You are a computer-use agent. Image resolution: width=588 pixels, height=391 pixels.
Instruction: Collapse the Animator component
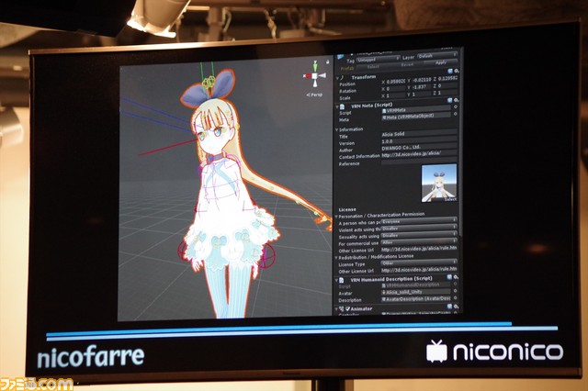click(x=336, y=309)
